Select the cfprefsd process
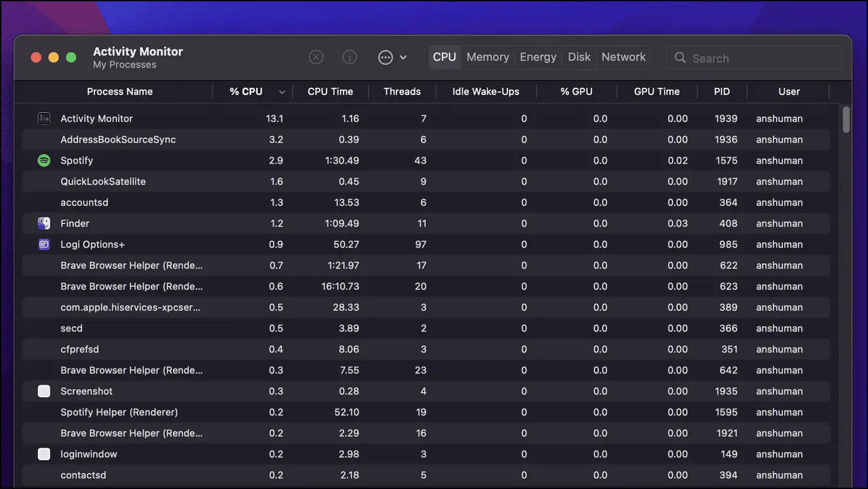The height and width of the screenshot is (489, 868). (426, 349)
